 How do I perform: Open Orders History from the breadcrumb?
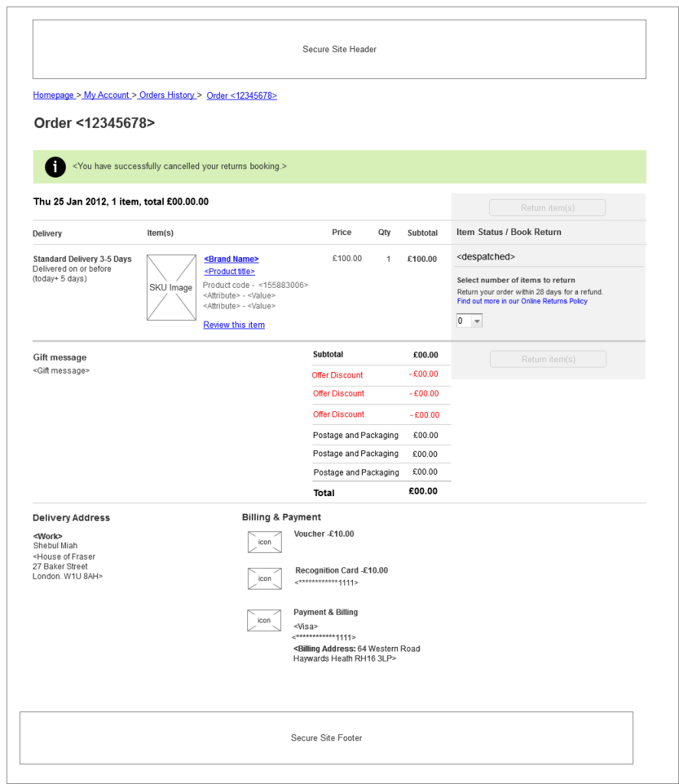[167, 95]
